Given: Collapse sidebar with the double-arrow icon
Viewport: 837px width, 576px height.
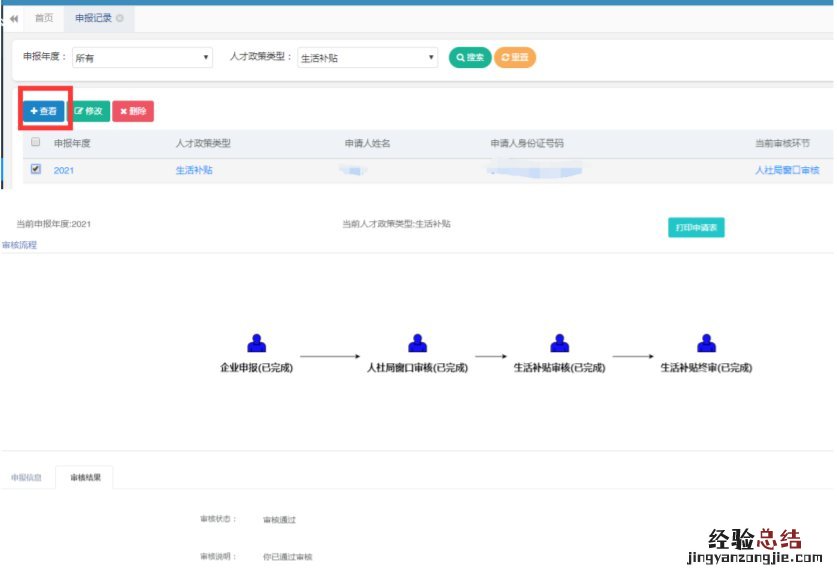Looking at the screenshot, I should 14,19.
